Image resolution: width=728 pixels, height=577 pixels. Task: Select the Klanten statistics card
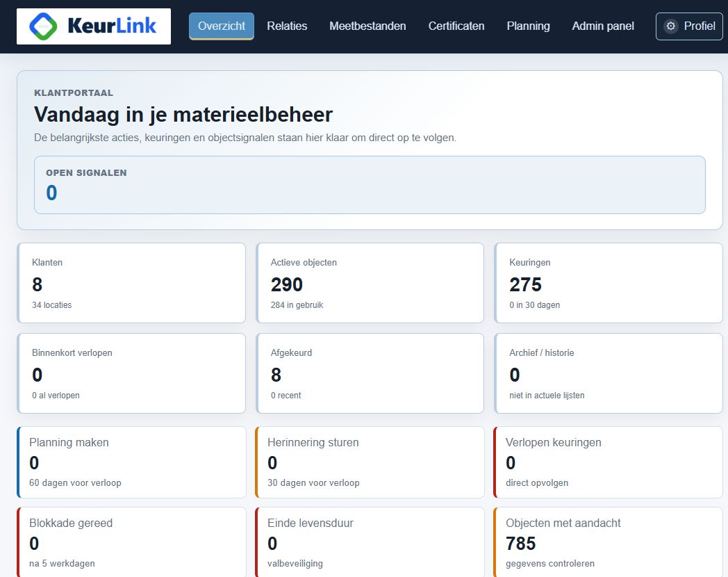[x=131, y=283]
